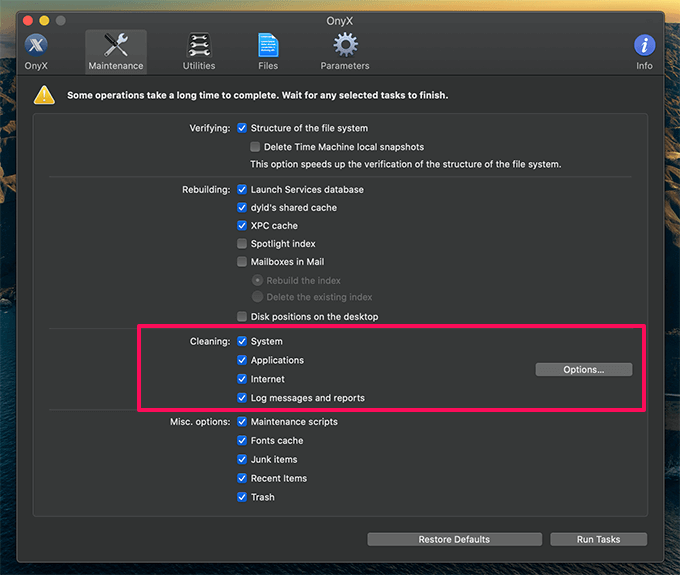Close the OnyX window
Image resolution: width=680 pixels, height=575 pixels.
[28, 20]
